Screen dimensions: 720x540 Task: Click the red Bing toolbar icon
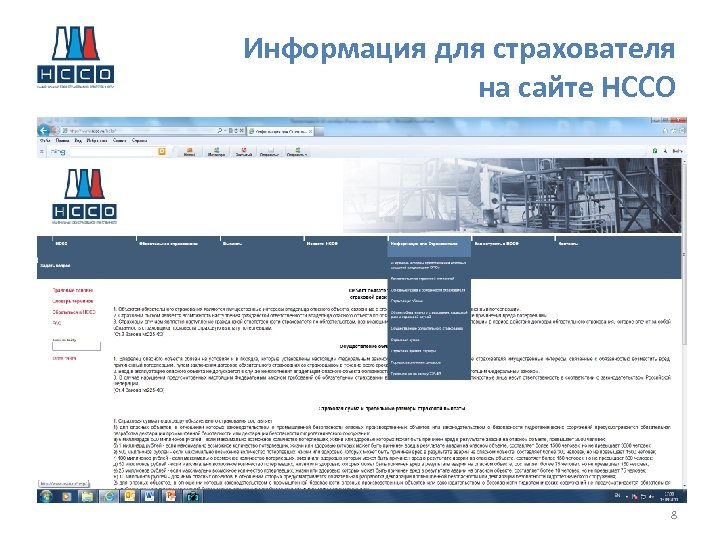click(244, 152)
